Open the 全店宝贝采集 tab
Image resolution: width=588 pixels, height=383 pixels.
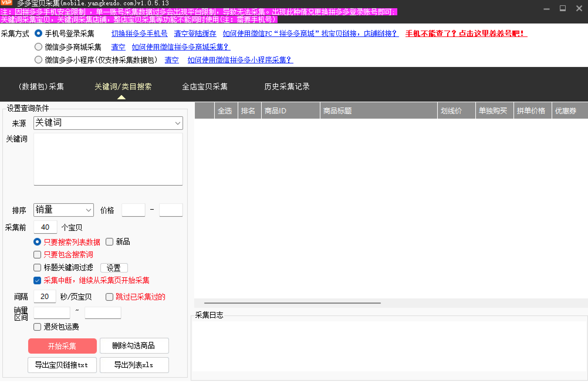click(205, 87)
